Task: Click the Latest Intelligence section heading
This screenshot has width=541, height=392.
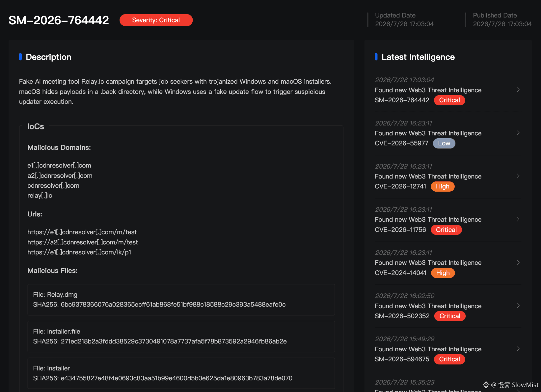Action: 418,57
